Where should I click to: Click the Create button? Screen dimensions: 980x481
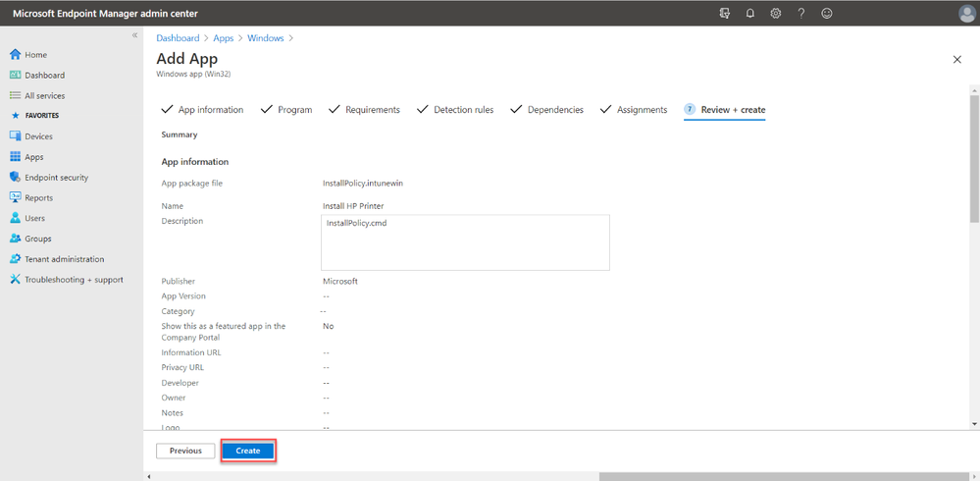point(247,451)
